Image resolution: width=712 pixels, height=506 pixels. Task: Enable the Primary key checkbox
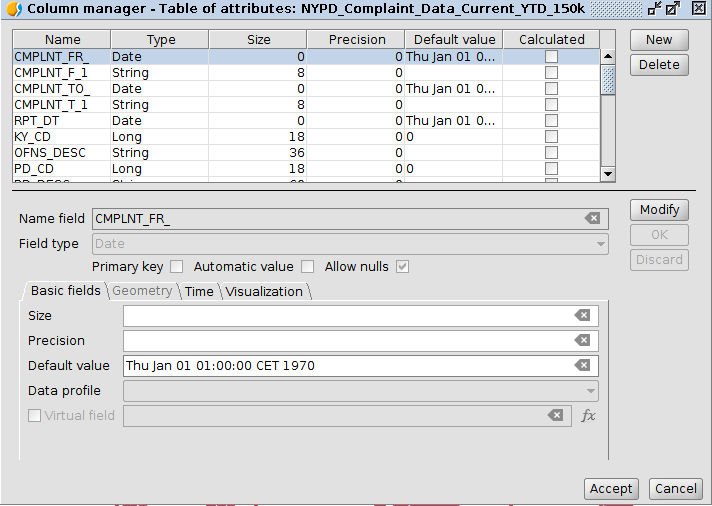point(177,267)
